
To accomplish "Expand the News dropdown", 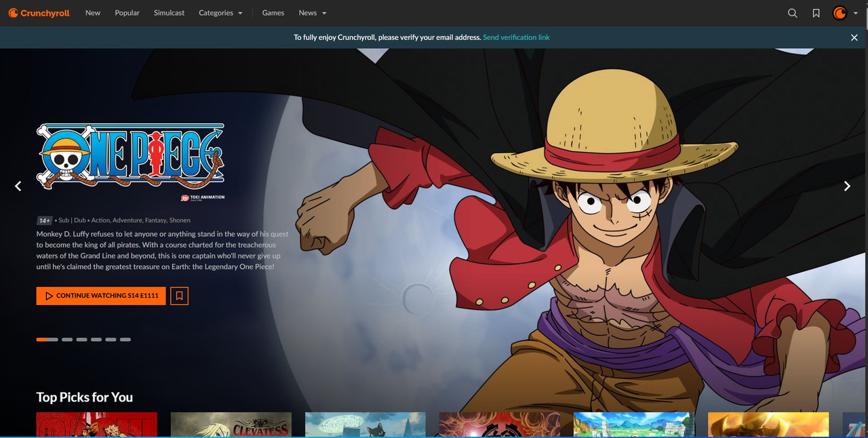I will coord(313,13).
